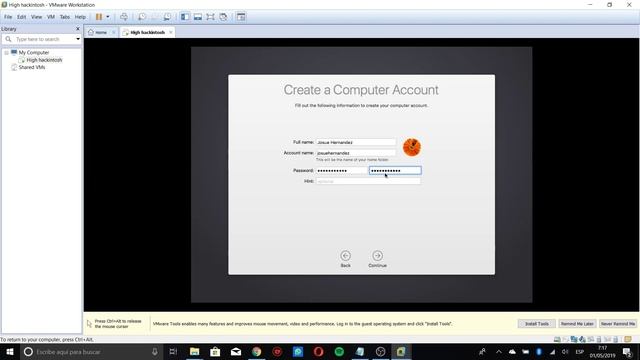Viewport: 640px width, 360px height.
Task: Open the Edit menu
Action: pos(21,17)
